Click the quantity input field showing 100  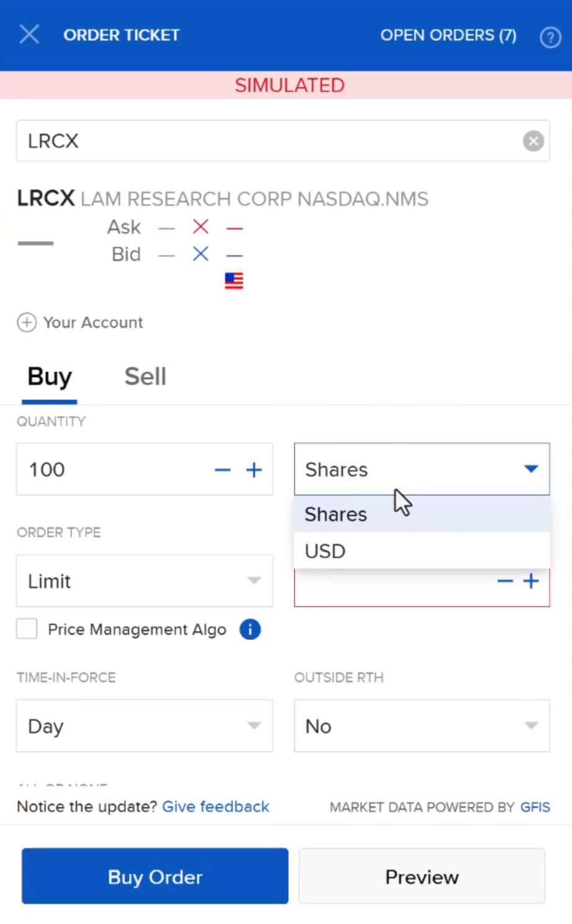(x=112, y=469)
